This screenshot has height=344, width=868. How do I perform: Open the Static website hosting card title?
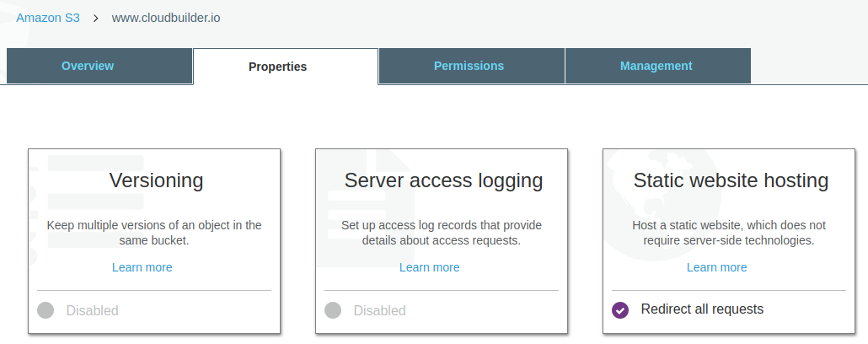pyautogui.click(x=731, y=180)
